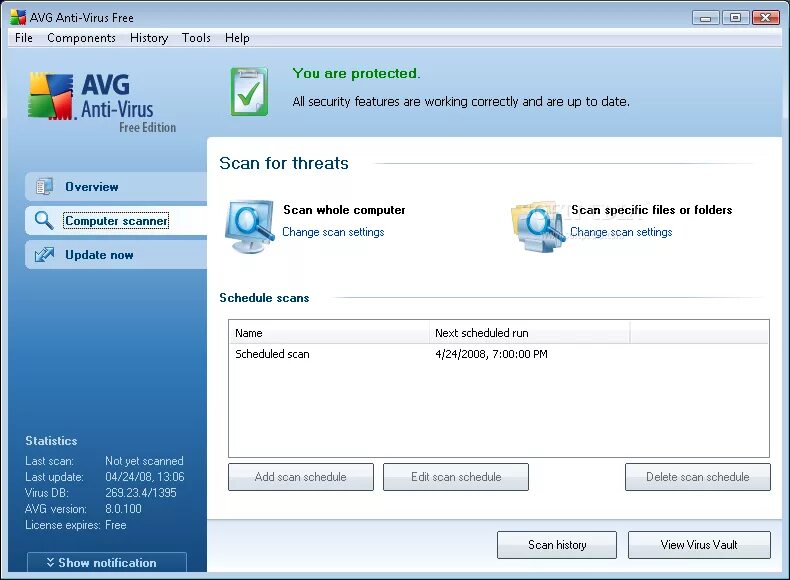Change scan settings for specific files scan
The image size is (790, 580).
pos(621,232)
